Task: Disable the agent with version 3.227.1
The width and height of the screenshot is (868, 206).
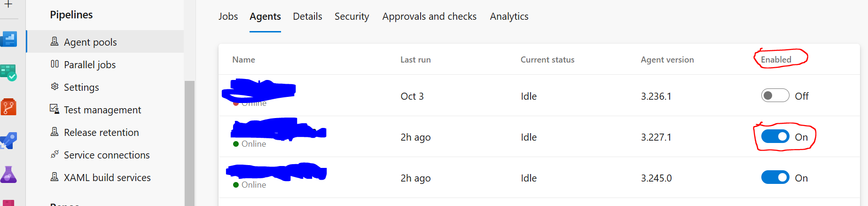Action: point(775,136)
